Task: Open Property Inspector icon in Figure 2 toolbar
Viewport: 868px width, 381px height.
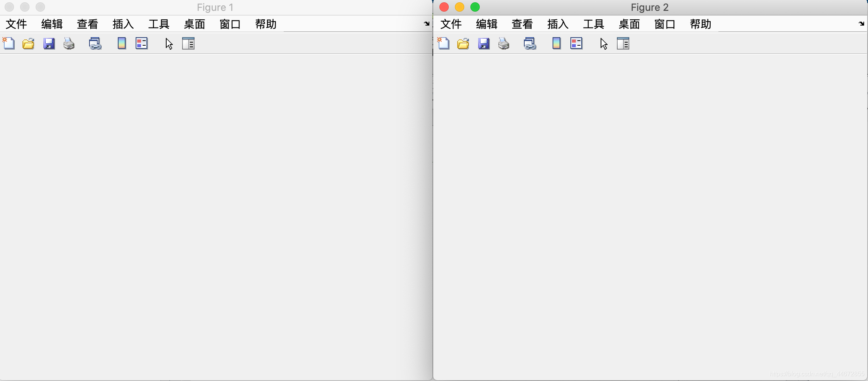Action: (x=623, y=43)
